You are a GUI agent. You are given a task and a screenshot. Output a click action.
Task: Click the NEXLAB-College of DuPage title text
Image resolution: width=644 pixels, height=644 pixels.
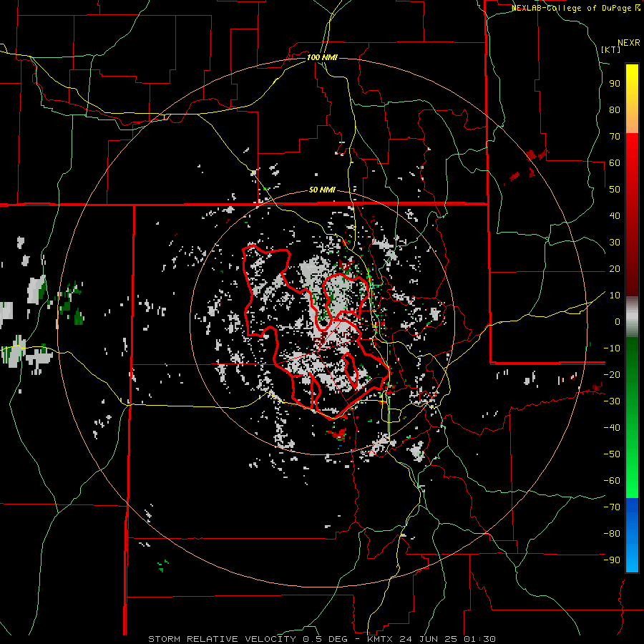(575, 8)
